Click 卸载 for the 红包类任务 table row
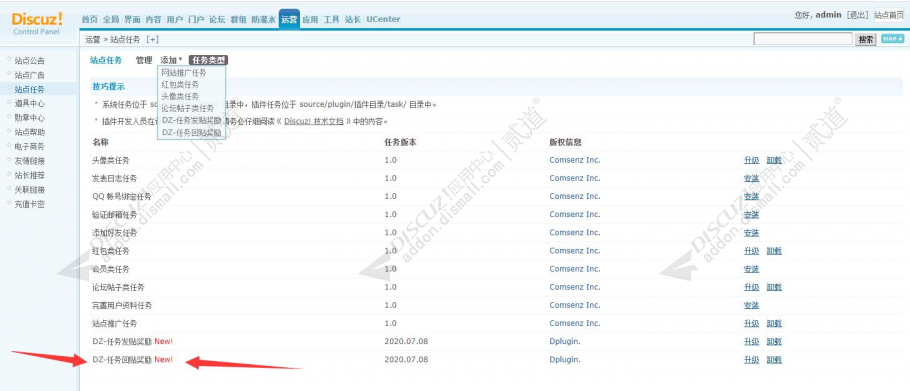The width and height of the screenshot is (910, 391). (774, 251)
